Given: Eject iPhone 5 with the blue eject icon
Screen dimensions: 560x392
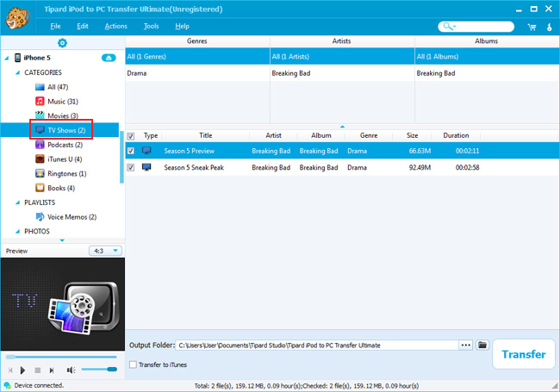Looking at the screenshot, I should [x=109, y=58].
